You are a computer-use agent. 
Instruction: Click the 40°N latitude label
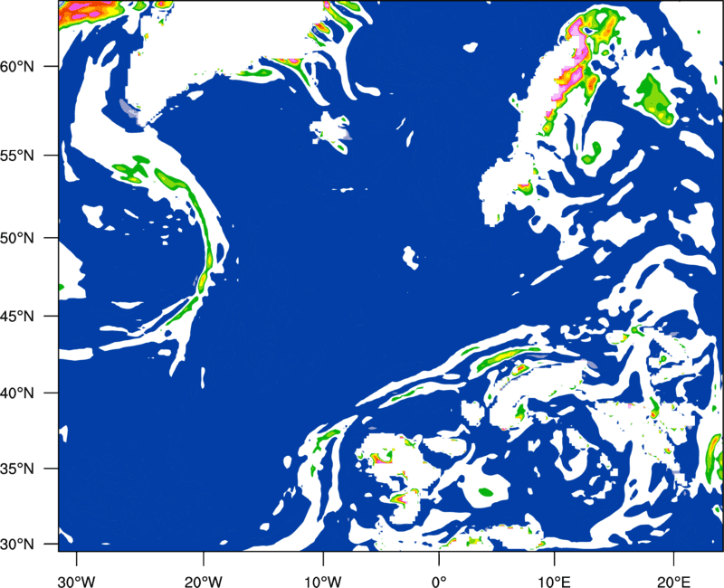coord(17,394)
